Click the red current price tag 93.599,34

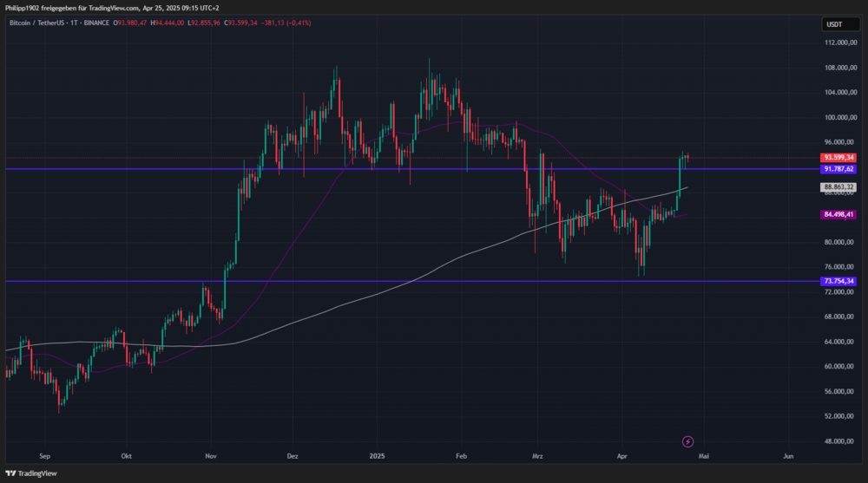(x=838, y=158)
